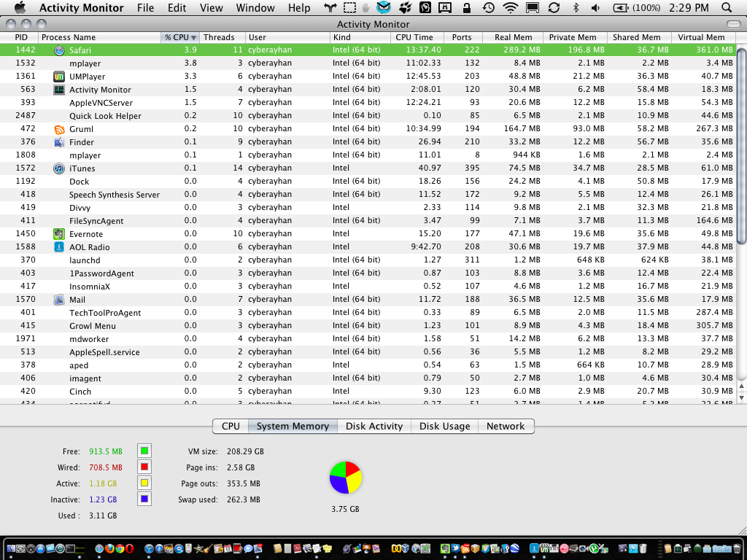Select the Speech Synthesis Server row
This screenshot has width=747, height=560.
[368, 194]
